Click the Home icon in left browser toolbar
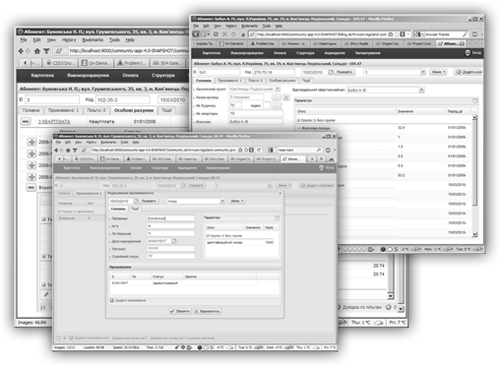Viewport: 500px width, 366px height. pos(37,51)
